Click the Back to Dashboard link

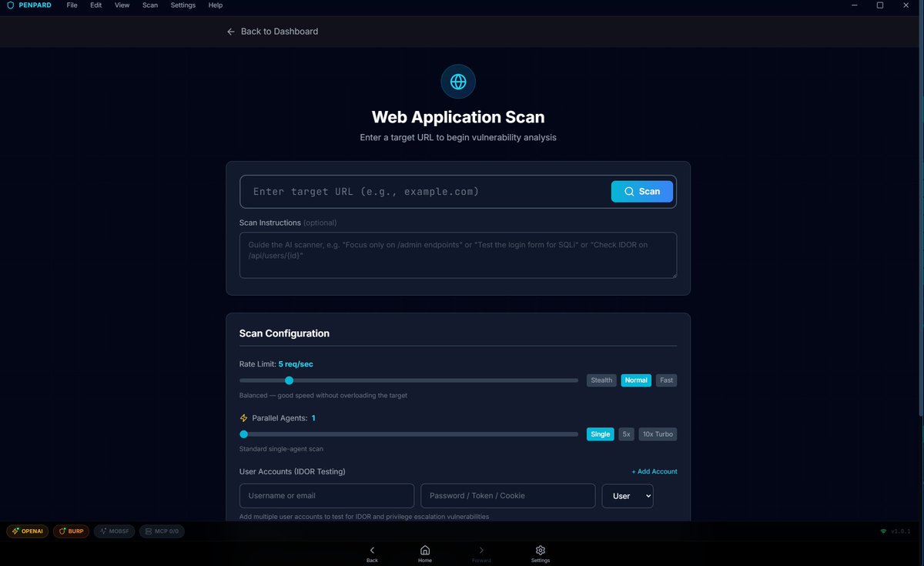tap(273, 32)
